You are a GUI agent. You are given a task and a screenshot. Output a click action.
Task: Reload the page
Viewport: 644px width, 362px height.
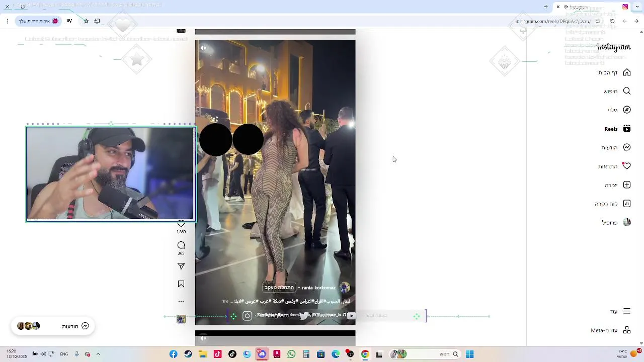tap(612, 21)
